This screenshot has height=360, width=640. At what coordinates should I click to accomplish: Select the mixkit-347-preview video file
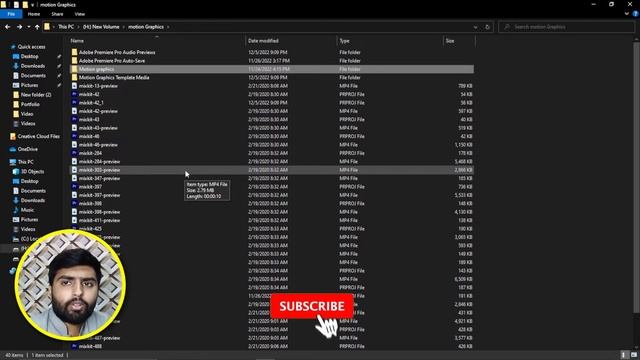coord(99,178)
